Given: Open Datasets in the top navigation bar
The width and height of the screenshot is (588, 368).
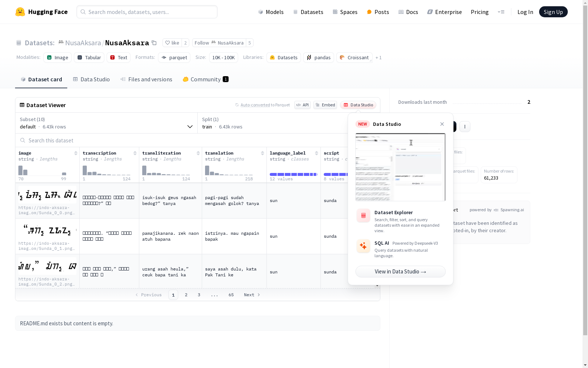Looking at the screenshot, I should pos(308,12).
